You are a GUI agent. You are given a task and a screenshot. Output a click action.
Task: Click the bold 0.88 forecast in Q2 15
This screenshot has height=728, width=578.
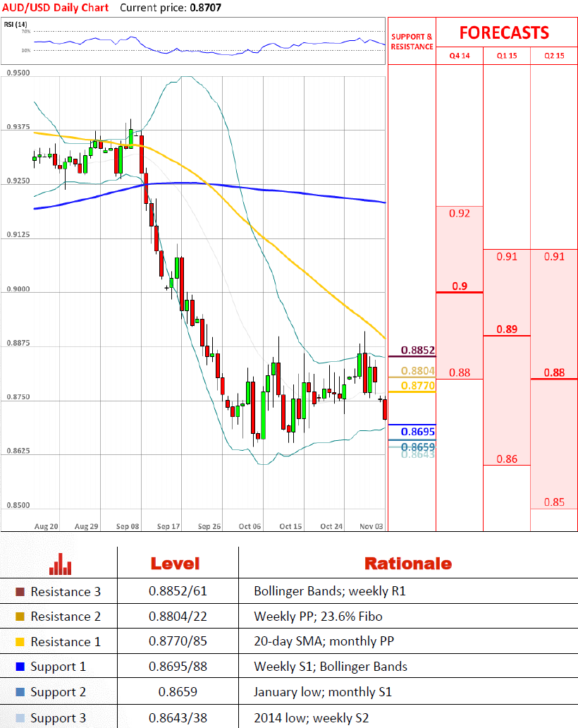coord(554,372)
